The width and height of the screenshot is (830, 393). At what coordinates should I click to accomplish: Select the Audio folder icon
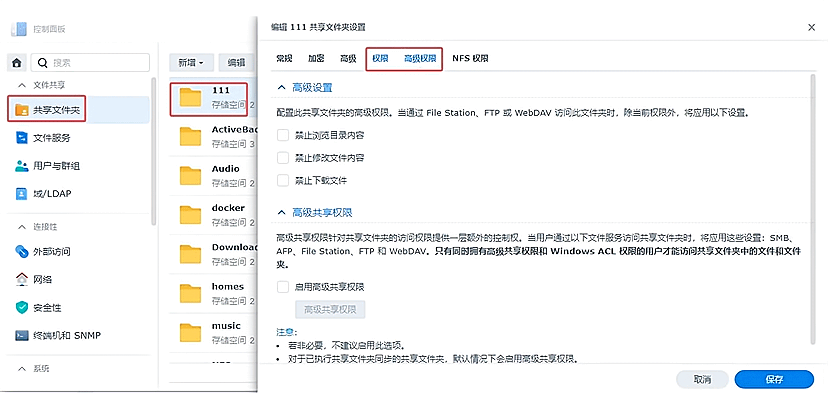[190, 176]
